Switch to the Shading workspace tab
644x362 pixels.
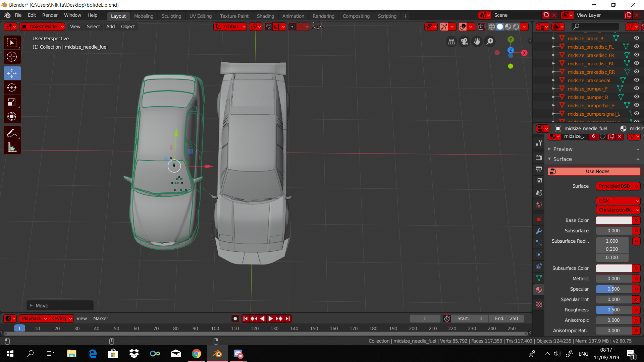265,16
